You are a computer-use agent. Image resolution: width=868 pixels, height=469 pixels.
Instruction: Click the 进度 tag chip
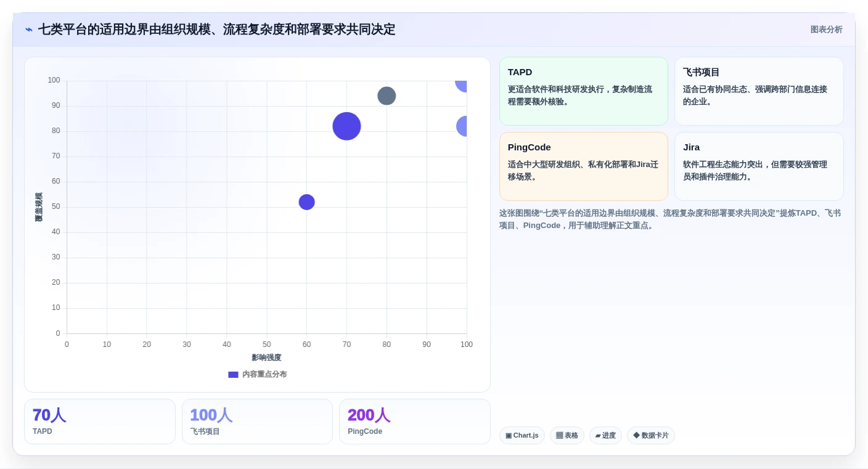pos(605,436)
